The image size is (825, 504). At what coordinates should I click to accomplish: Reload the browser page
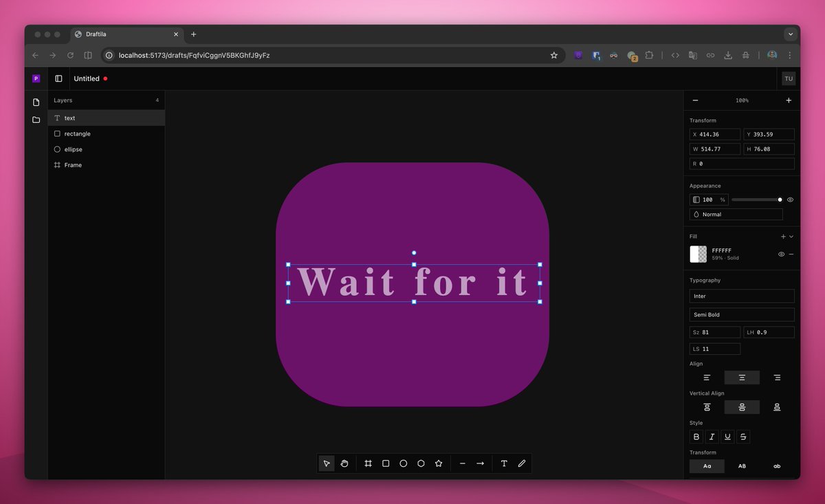[x=70, y=55]
